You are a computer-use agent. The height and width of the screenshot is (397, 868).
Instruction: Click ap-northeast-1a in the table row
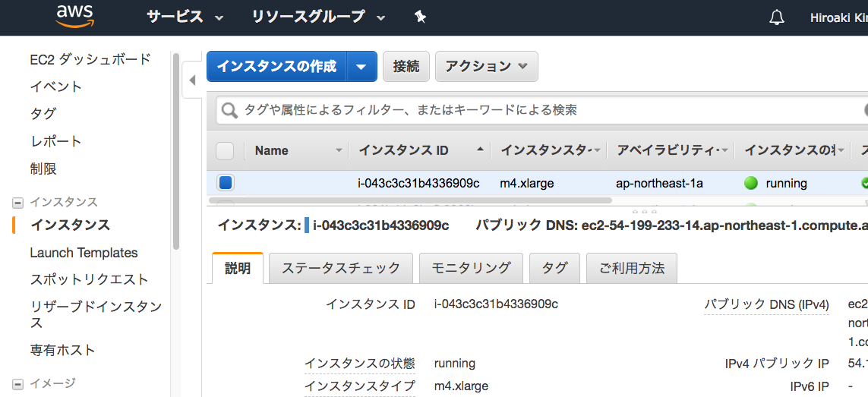[659, 183]
